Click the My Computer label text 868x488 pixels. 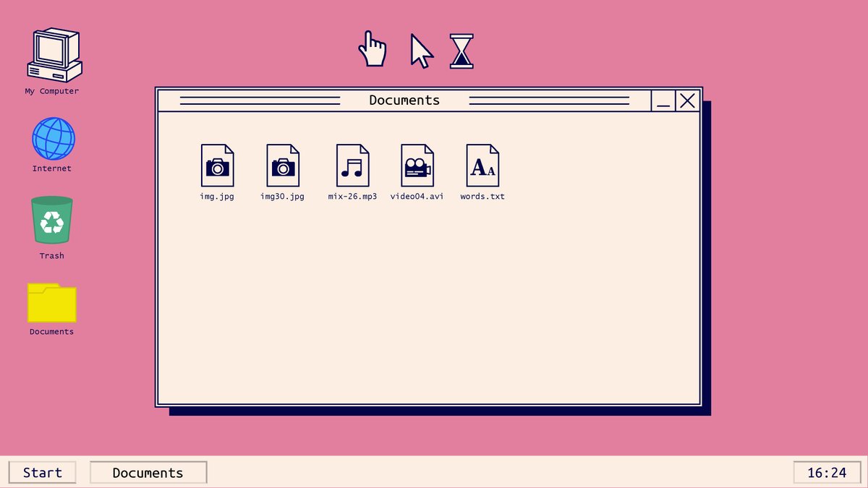click(x=51, y=90)
